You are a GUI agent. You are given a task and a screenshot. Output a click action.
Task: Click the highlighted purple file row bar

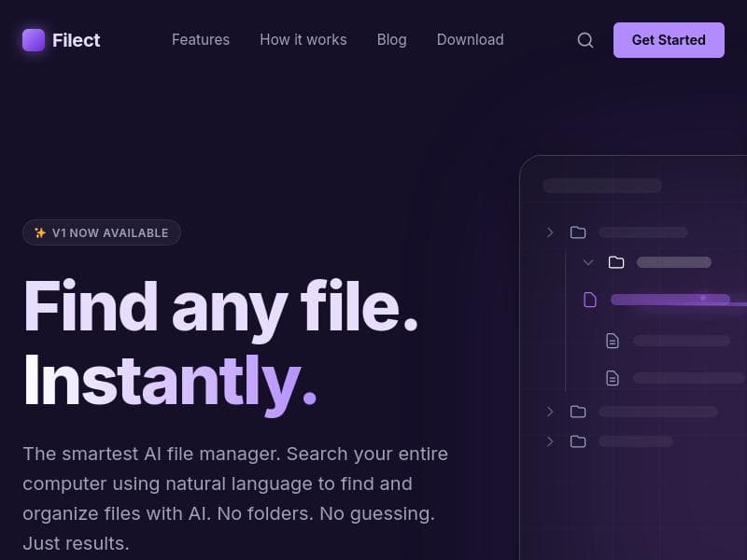coord(670,300)
